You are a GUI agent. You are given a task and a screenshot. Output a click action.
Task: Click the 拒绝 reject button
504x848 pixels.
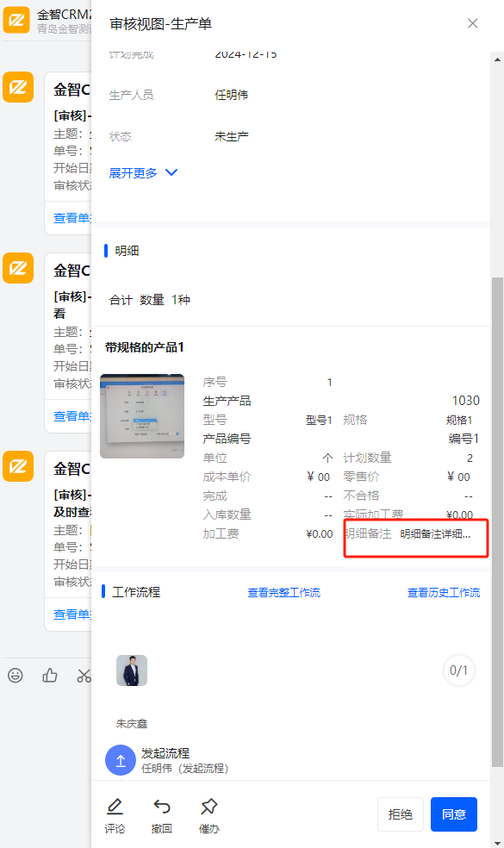point(400,814)
